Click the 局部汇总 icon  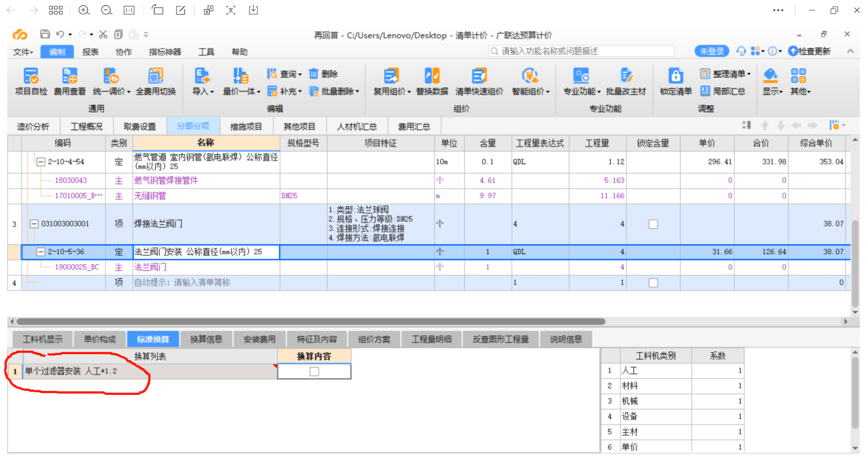pyautogui.click(x=705, y=91)
